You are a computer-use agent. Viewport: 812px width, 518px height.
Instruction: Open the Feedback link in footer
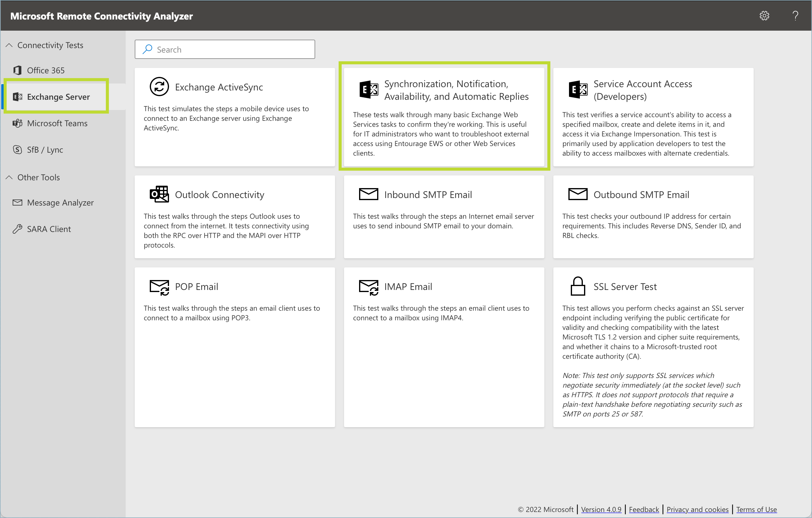[x=644, y=509]
